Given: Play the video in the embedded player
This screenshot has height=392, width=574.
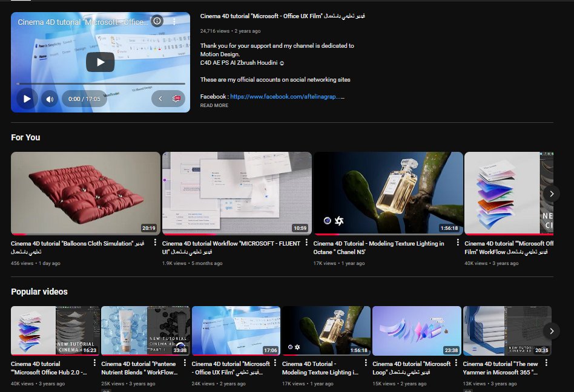Looking at the screenshot, I should coord(26,99).
